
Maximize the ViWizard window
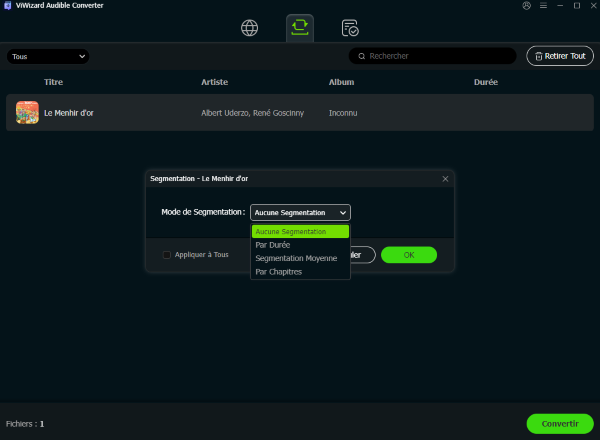(577, 6)
